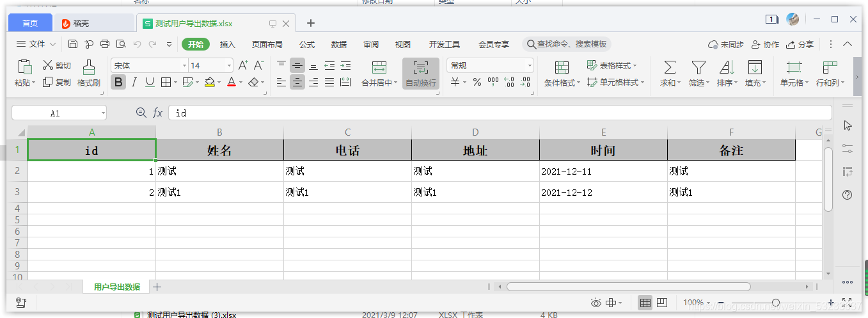868x318 pixels.
Task: Increase decimal places
Action: (x=509, y=82)
